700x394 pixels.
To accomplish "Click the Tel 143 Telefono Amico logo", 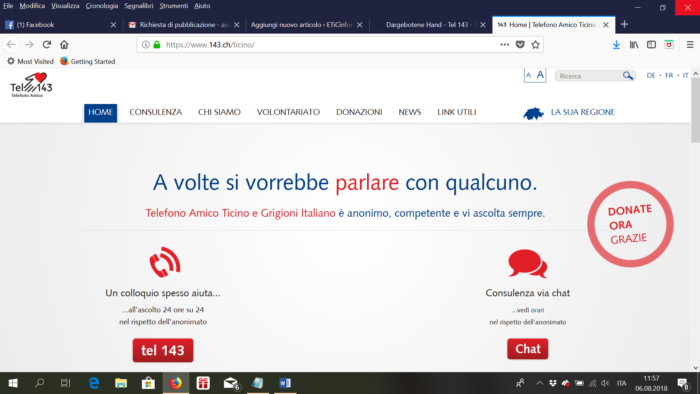I will tap(31, 85).
